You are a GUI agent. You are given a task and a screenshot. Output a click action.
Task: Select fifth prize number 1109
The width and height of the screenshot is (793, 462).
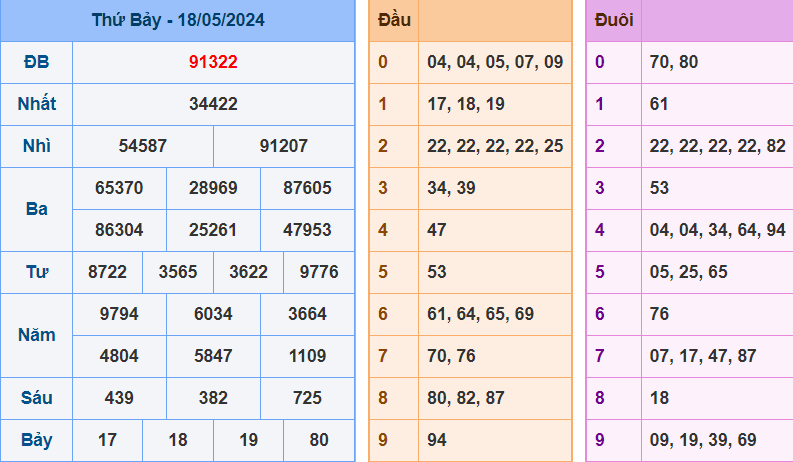pyautogui.click(x=307, y=356)
